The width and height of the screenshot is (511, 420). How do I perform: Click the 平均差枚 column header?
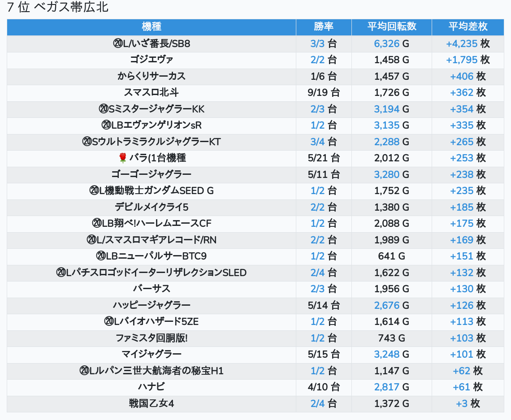tap(468, 27)
